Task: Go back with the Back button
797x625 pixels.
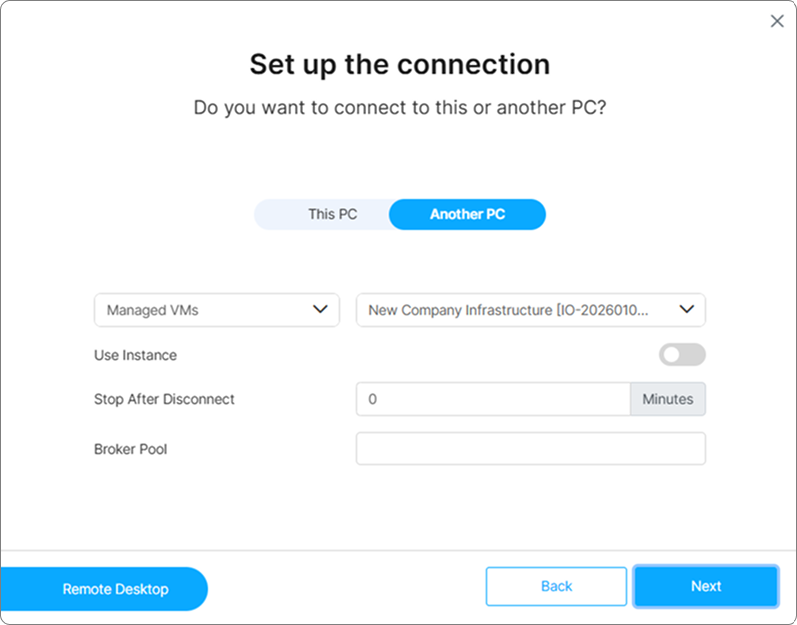Action: (x=556, y=587)
